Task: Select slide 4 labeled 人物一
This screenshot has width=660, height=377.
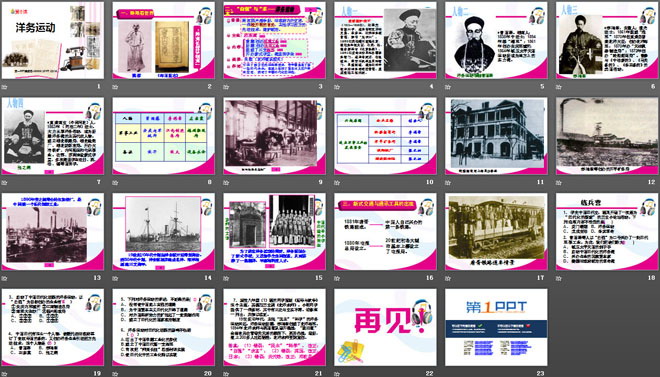Action: click(x=385, y=40)
